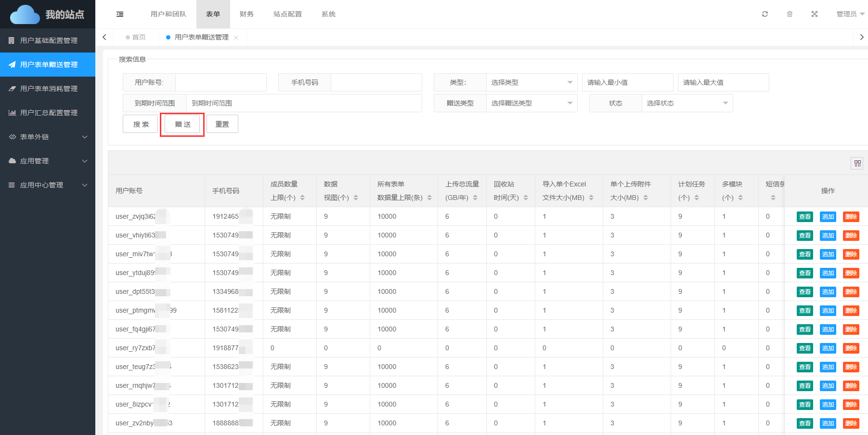Expand the 表单外链 sidebar menu
This screenshot has height=435, width=868.
pyautogui.click(x=48, y=137)
